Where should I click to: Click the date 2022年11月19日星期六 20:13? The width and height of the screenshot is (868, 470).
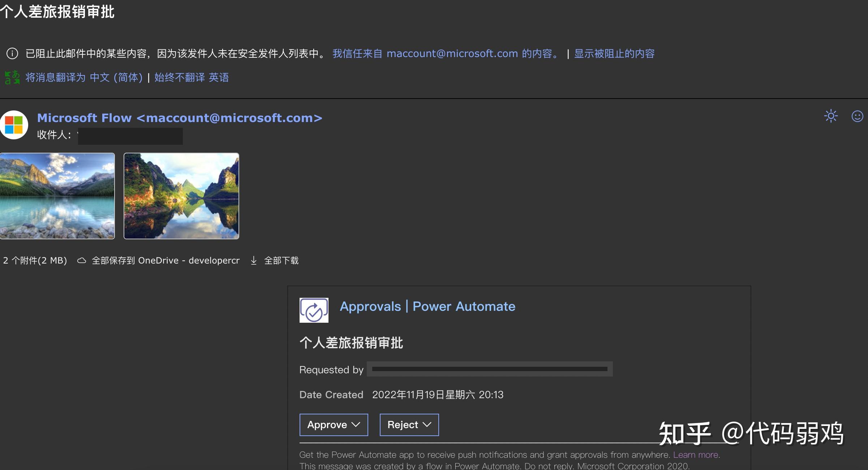438,395
